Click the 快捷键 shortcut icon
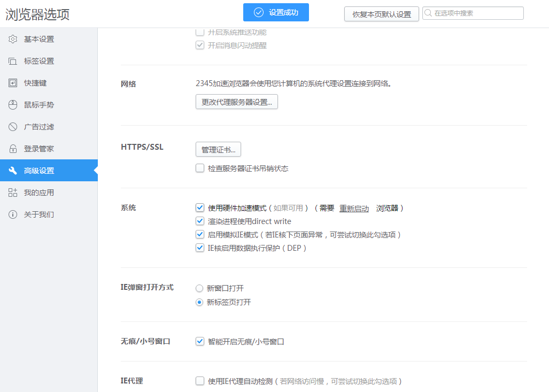The image size is (549, 392). click(x=13, y=83)
